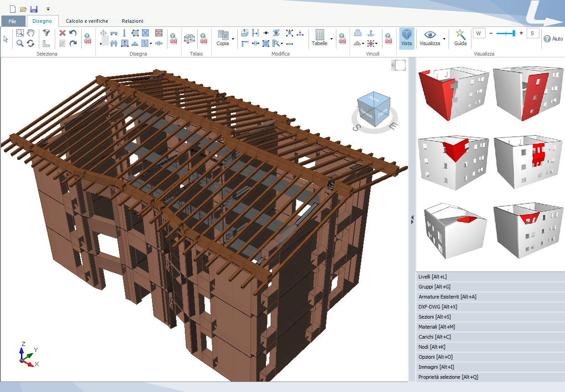Save the project with floppy disk icon
565x392 pixels.
pos(34,9)
